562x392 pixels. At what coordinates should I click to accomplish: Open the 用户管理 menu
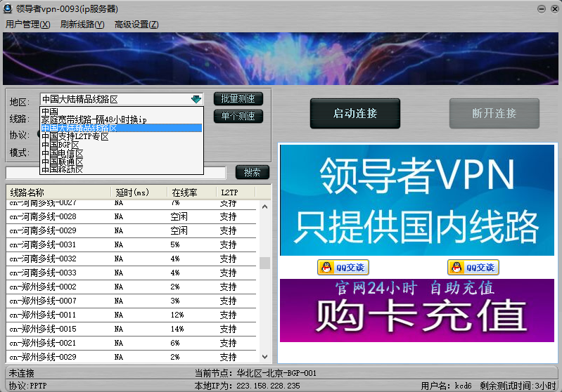pos(27,25)
